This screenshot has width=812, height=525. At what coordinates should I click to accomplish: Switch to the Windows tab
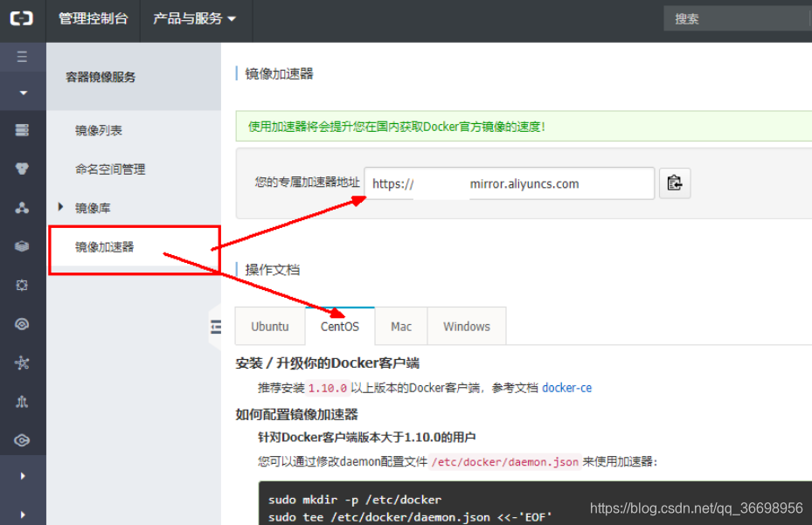[467, 327]
